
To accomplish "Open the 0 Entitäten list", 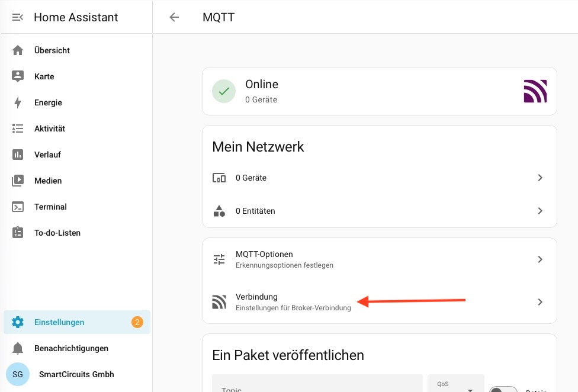I will coord(379,211).
